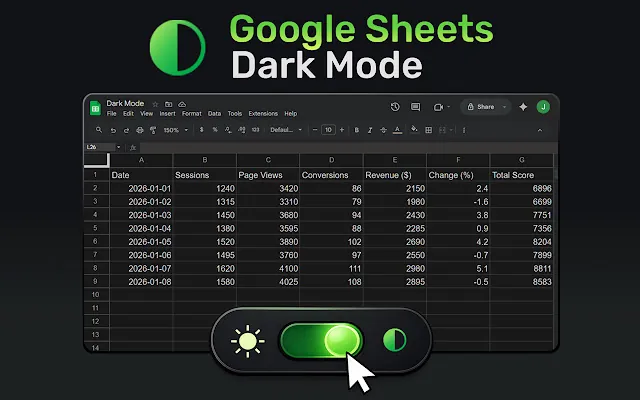This screenshot has height=400, width=640.
Task: Open the Insert menu
Action: 167,114
